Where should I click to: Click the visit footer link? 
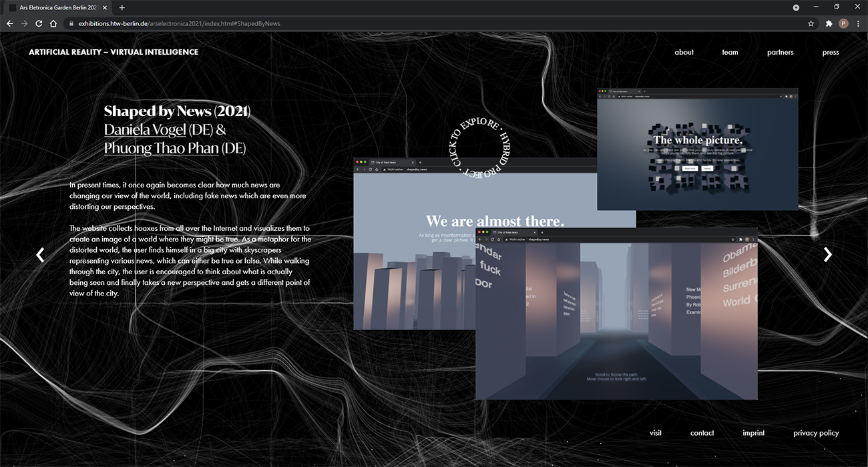pyautogui.click(x=656, y=433)
